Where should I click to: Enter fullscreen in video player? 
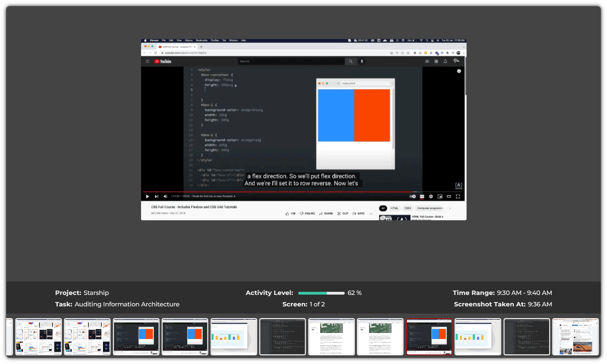click(458, 196)
